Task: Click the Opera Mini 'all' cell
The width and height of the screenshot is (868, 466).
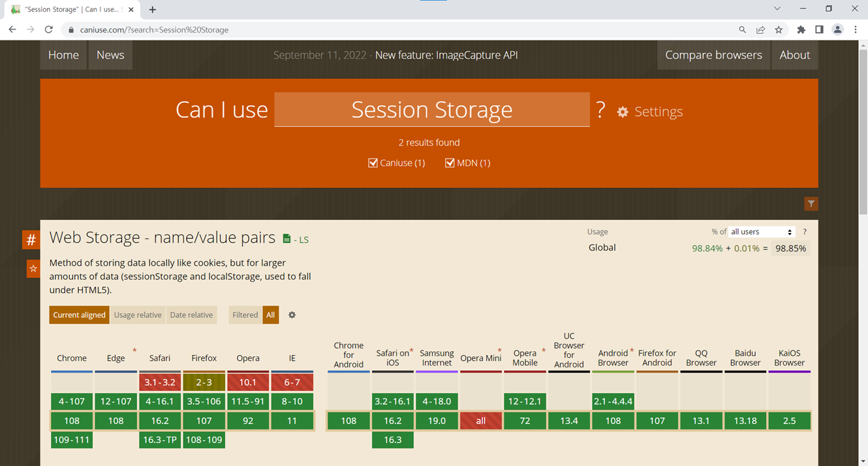Action: click(481, 421)
